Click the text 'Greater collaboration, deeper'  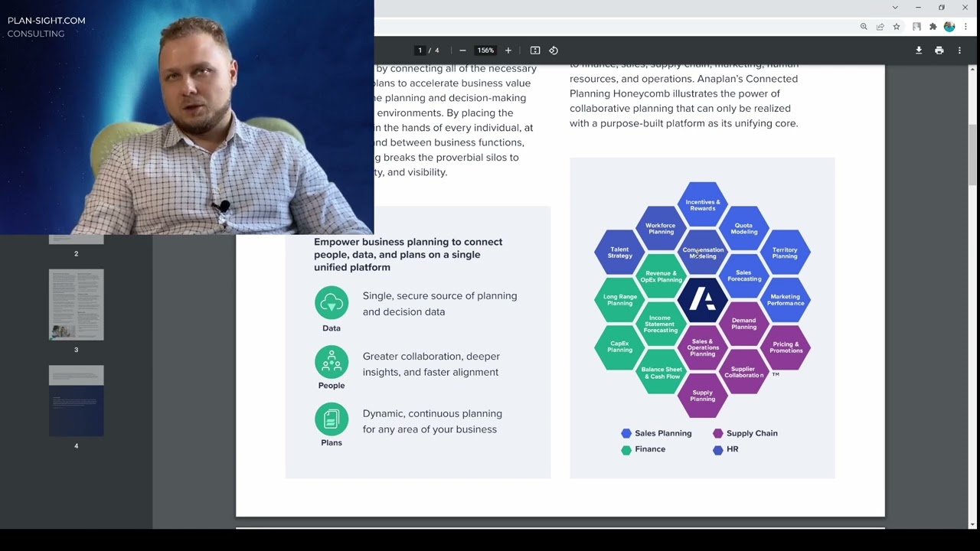coord(431,356)
